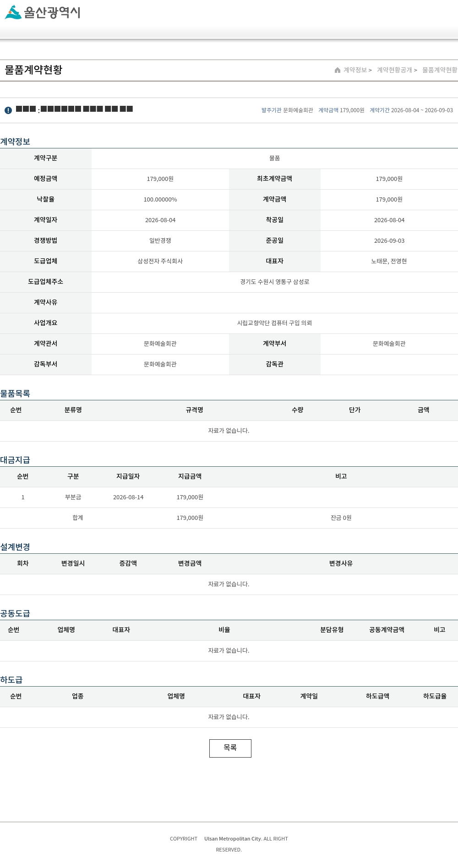
Task: Click the home icon in breadcrumb
Action: tap(338, 70)
